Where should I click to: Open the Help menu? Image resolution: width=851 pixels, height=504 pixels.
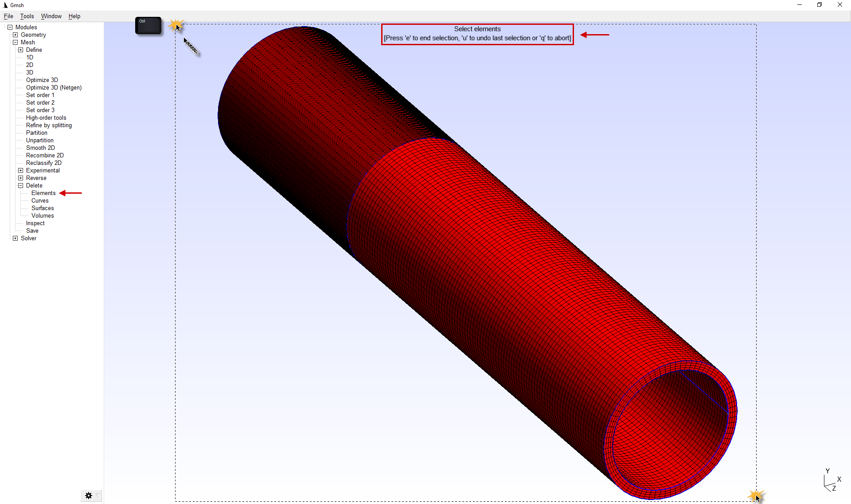click(x=74, y=16)
